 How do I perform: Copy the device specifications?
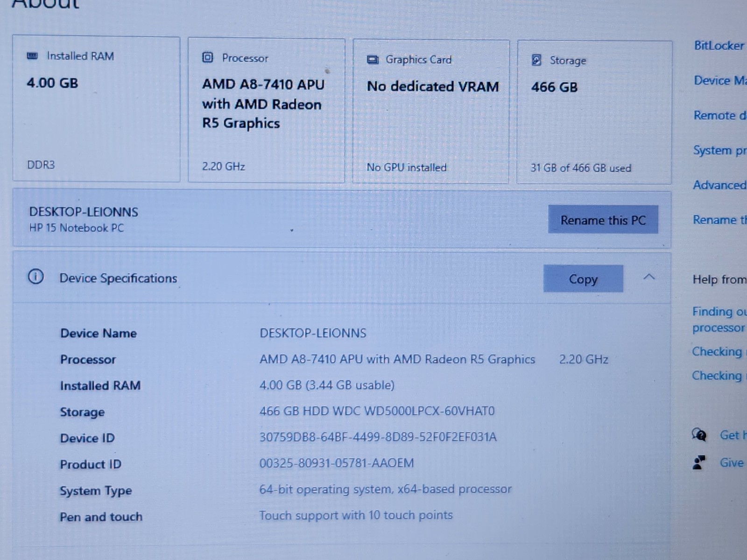tap(583, 279)
